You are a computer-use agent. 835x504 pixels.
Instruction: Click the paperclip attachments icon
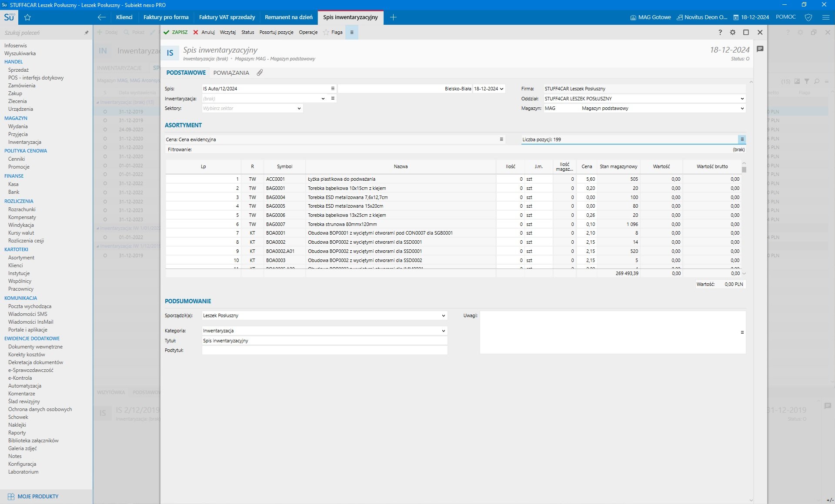[260, 73]
